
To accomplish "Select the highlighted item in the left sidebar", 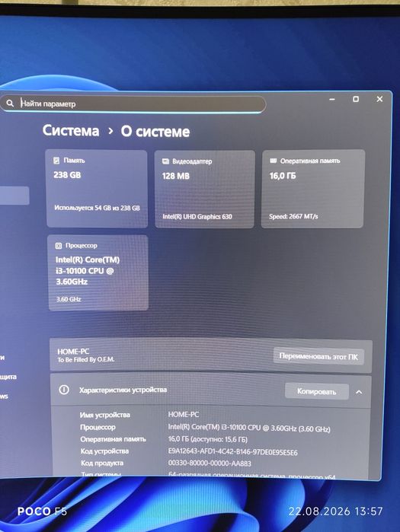I will point(14,196).
